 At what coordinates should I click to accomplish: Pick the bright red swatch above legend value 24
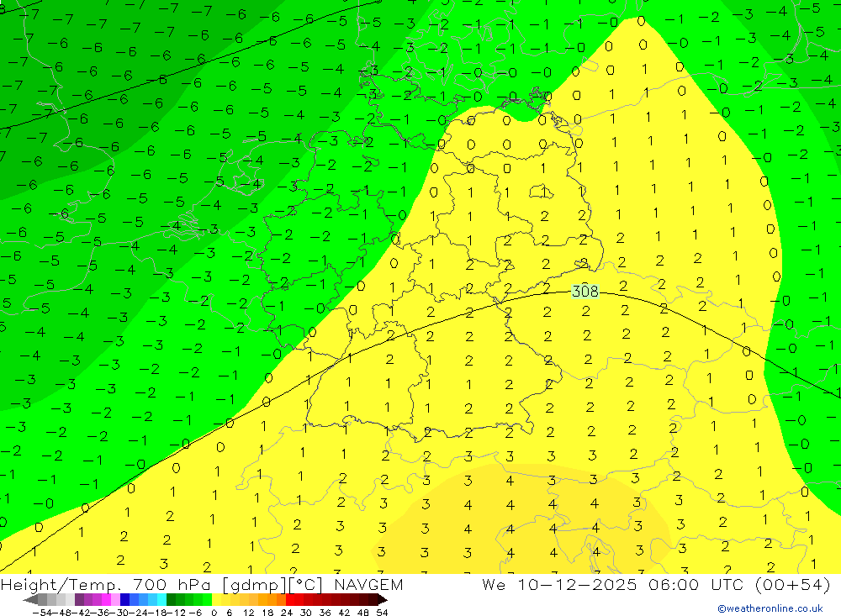291,599
